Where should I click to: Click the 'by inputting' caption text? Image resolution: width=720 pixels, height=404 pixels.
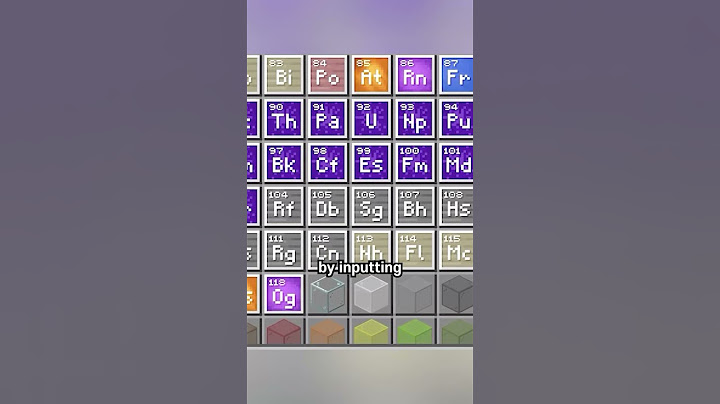coord(360,268)
